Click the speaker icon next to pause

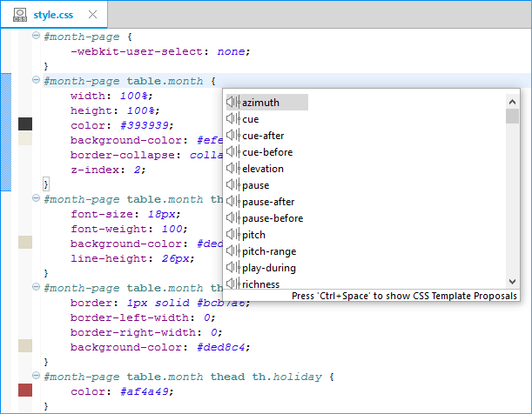[232, 185]
